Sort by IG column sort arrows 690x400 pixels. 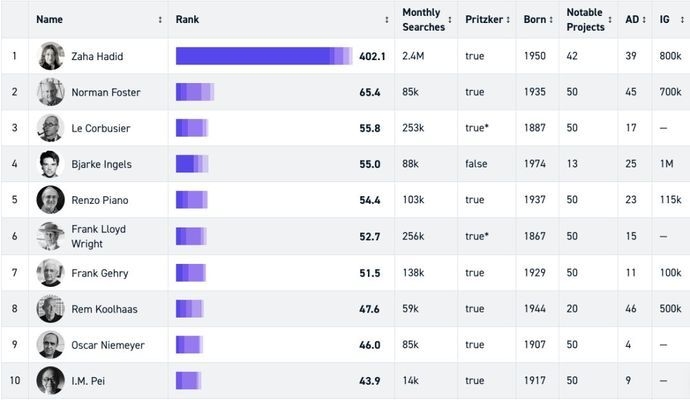678,20
